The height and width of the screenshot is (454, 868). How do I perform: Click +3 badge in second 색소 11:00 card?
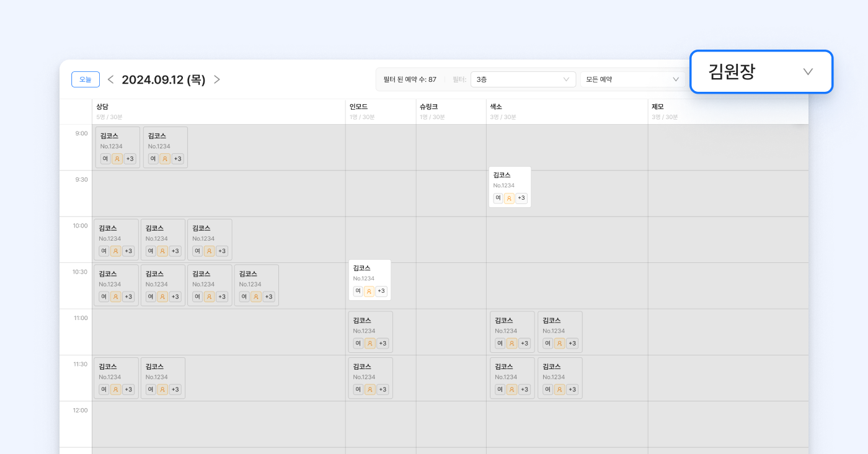(x=572, y=344)
